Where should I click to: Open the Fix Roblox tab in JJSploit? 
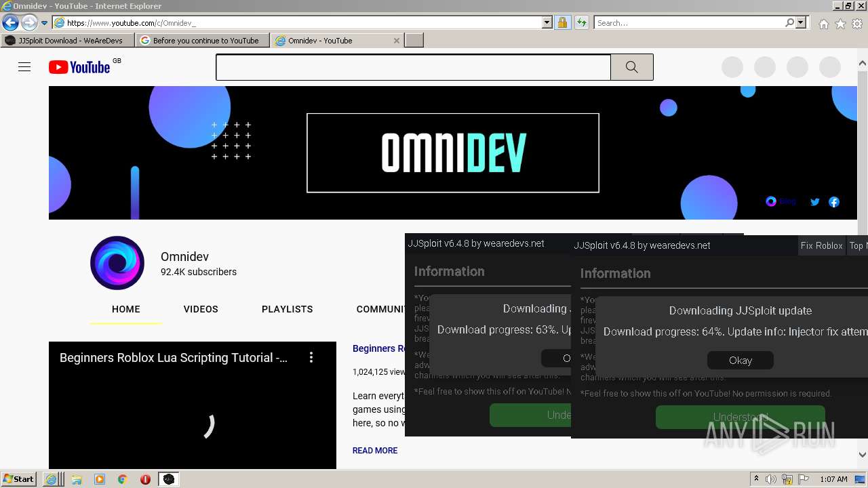[821, 245]
